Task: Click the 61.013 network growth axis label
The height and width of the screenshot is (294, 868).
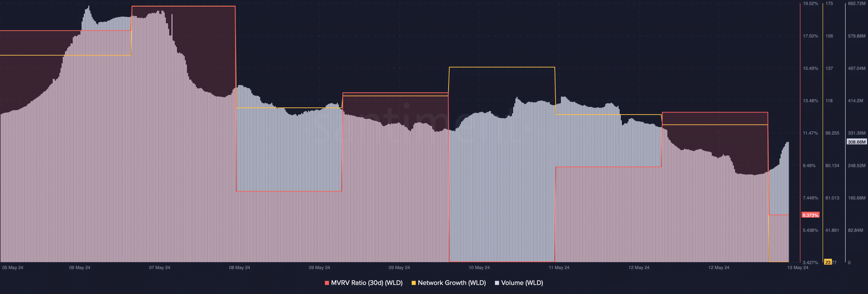Action: click(832, 198)
